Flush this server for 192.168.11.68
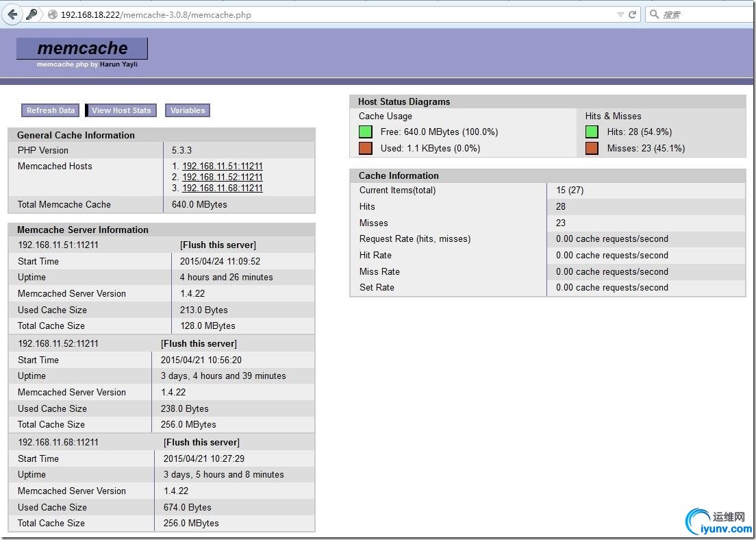The width and height of the screenshot is (756, 540). 201,443
